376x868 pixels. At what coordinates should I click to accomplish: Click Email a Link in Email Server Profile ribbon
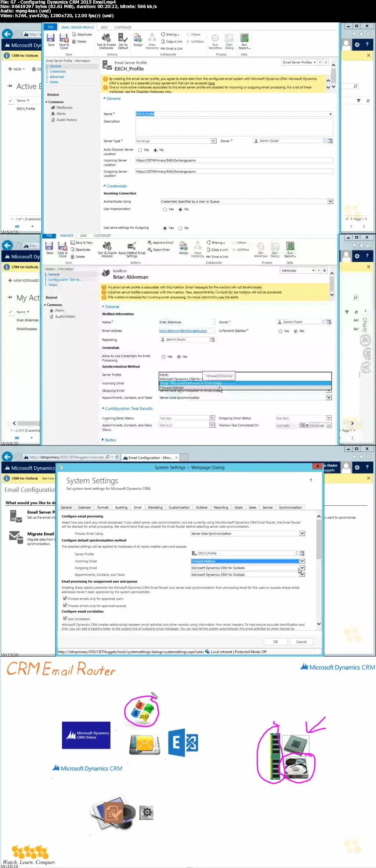tap(172, 48)
